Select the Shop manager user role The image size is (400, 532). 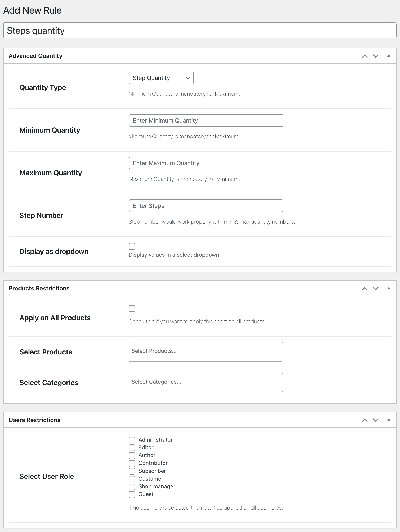pyautogui.click(x=132, y=487)
